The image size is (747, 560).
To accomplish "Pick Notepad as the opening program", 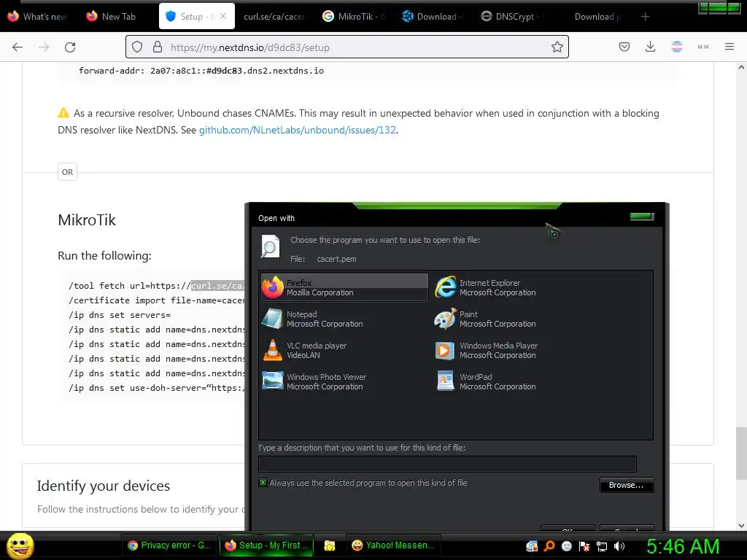I will [x=312, y=319].
